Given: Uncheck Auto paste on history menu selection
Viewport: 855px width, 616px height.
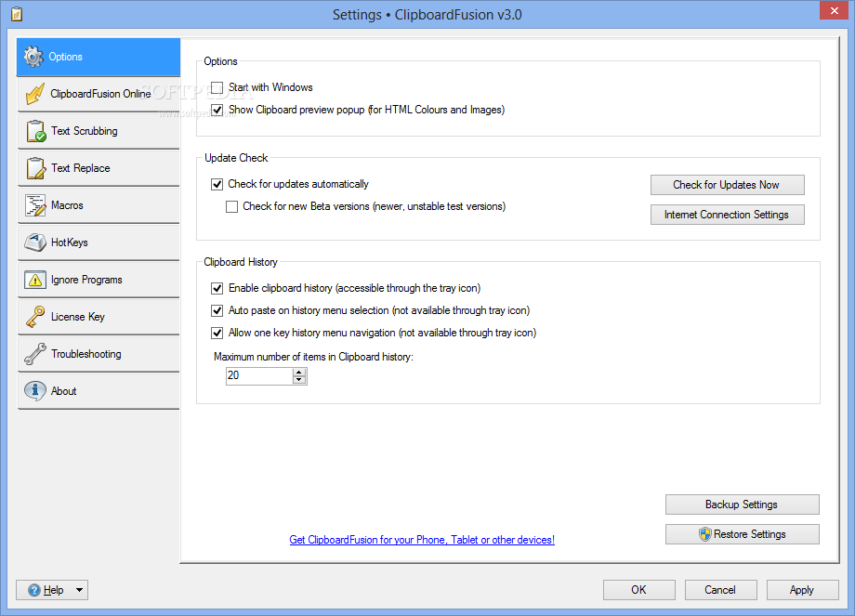Looking at the screenshot, I should pyautogui.click(x=217, y=310).
